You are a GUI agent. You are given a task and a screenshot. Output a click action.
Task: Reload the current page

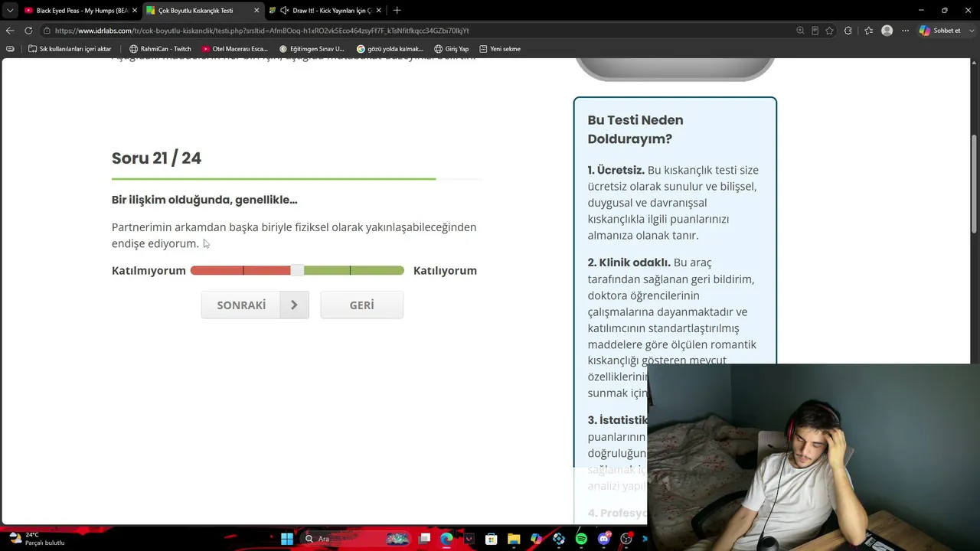coord(28,31)
